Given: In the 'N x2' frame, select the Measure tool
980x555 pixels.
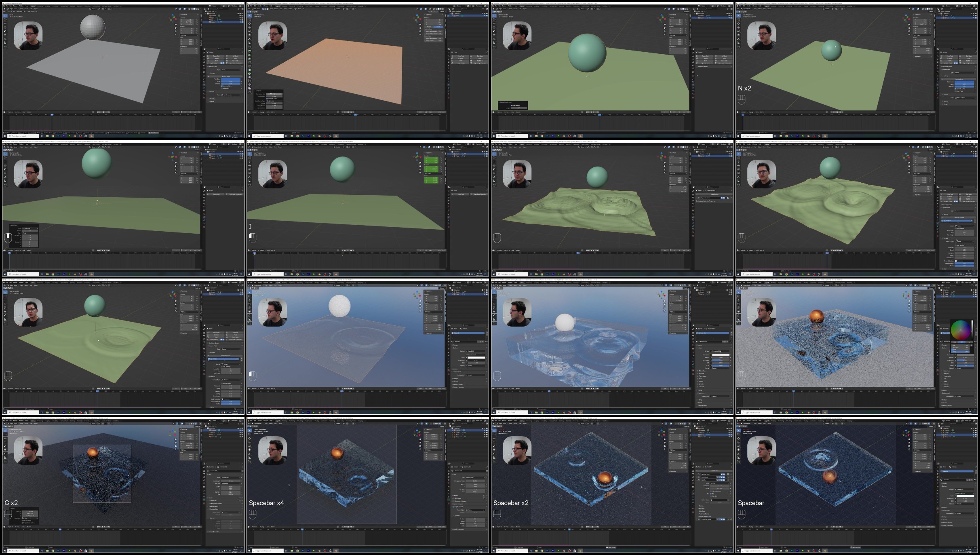Looking at the screenshot, I should point(738,43).
